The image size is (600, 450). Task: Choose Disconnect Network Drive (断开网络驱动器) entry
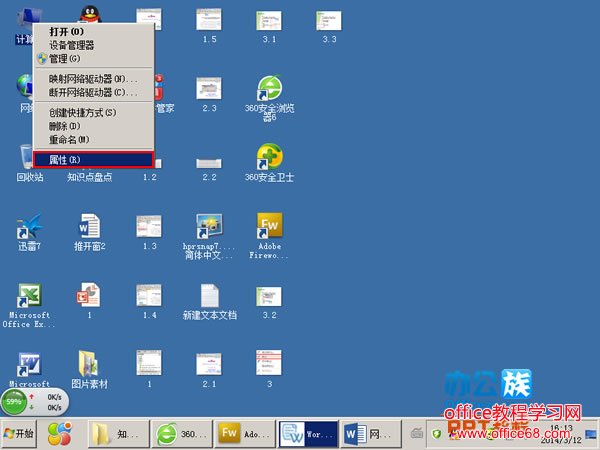[94, 92]
